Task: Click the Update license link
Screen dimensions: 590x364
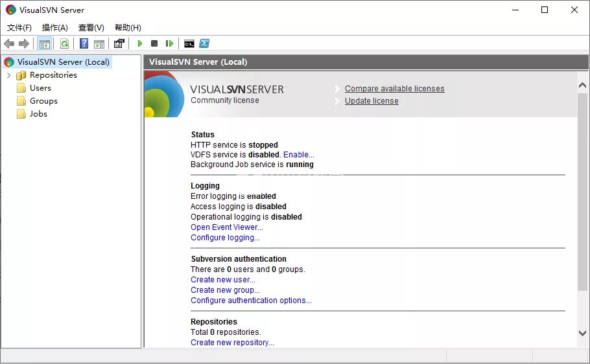Action: click(372, 101)
